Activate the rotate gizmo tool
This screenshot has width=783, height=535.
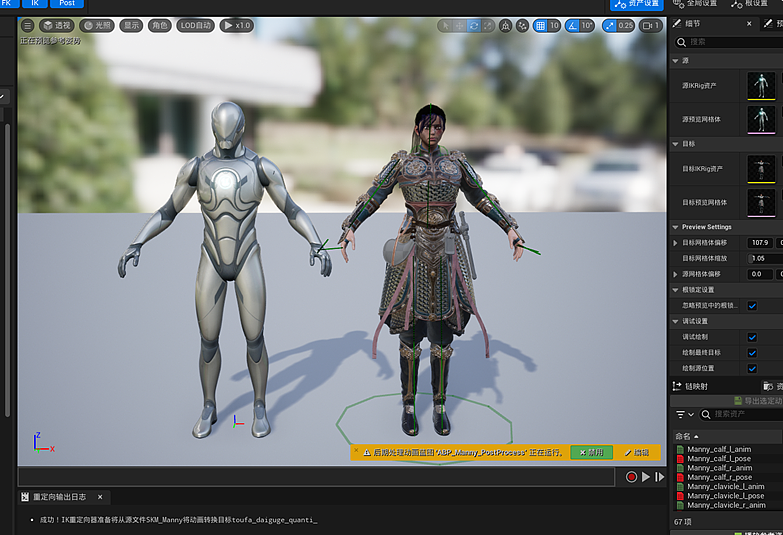[x=473, y=25]
